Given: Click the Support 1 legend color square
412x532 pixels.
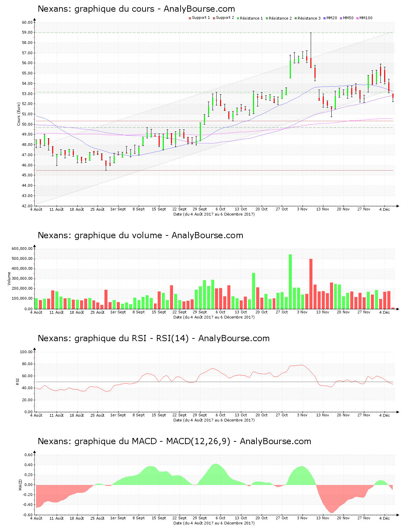Looking at the screenshot, I should point(190,18).
